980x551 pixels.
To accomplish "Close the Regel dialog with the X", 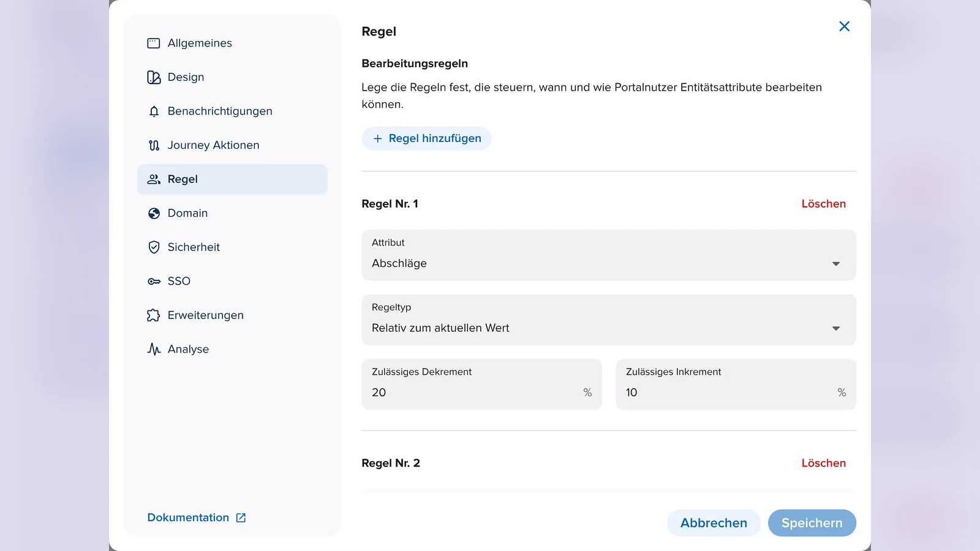I will click(x=844, y=26).
